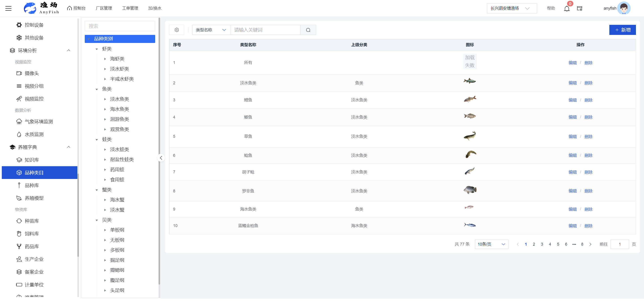Click the 新增 add button

(x=622, y=30)
